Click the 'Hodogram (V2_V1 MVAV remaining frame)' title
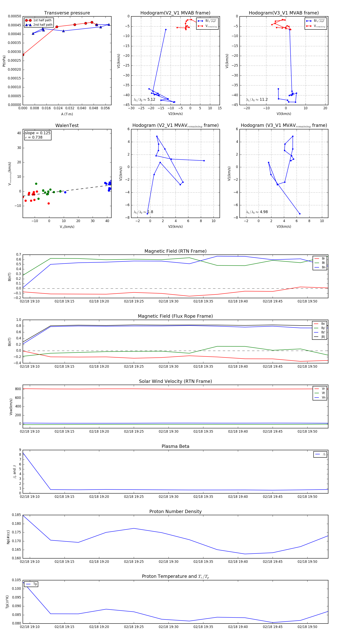 point(175,125)
